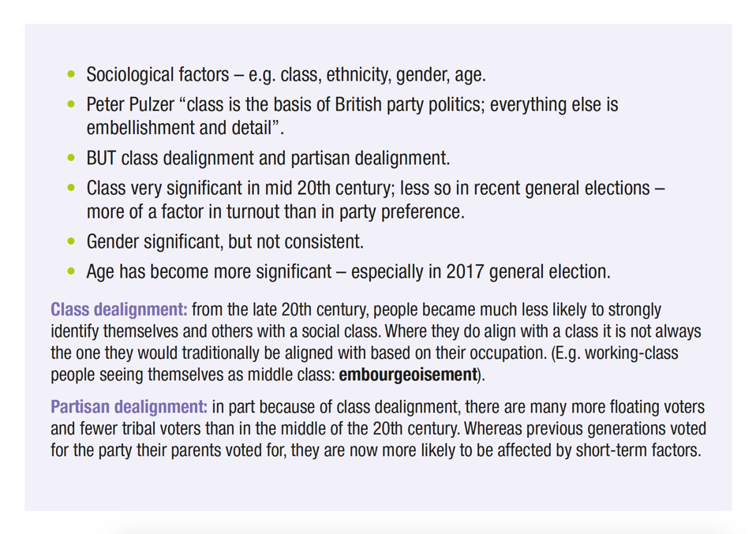This screenshot has width=756, height=534.
Task: Click the 'Partisan dealignment:' purple heading
Action: (x=129, y=407)
